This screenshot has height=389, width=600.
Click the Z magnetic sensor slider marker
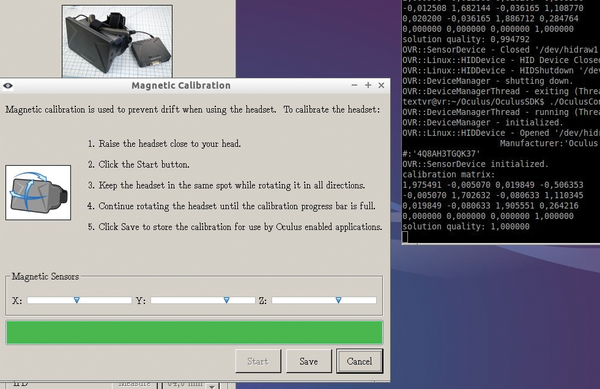pyautogui.click(x=338, y=300)
